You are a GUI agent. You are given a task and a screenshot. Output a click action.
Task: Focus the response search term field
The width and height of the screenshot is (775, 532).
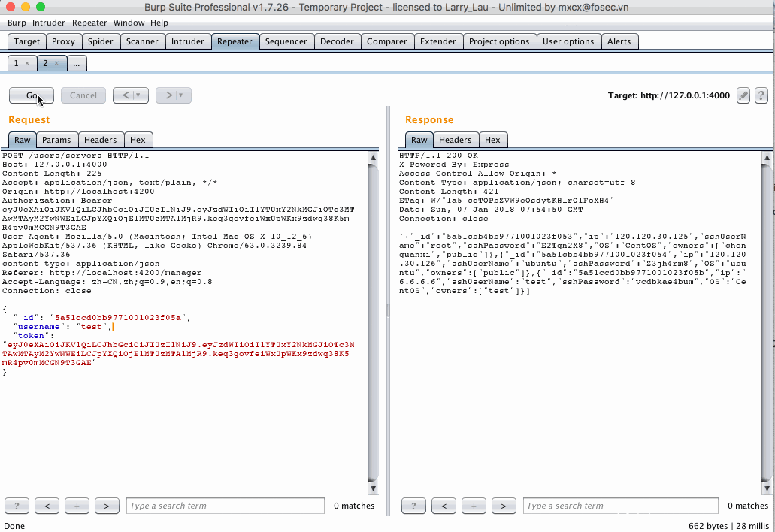tap(621, 506)
